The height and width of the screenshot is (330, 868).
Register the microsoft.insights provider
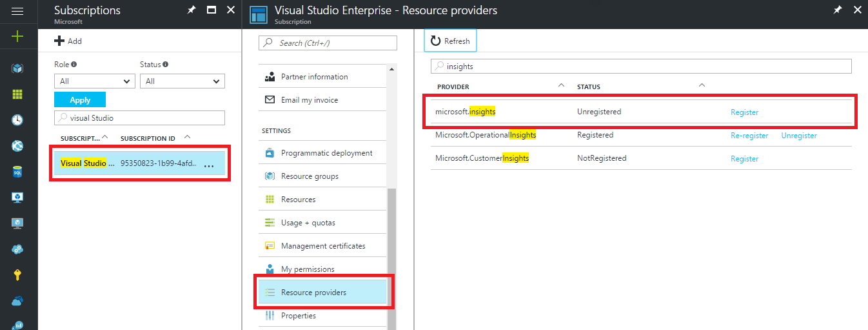pyautogui.click(x=744, y=112)
